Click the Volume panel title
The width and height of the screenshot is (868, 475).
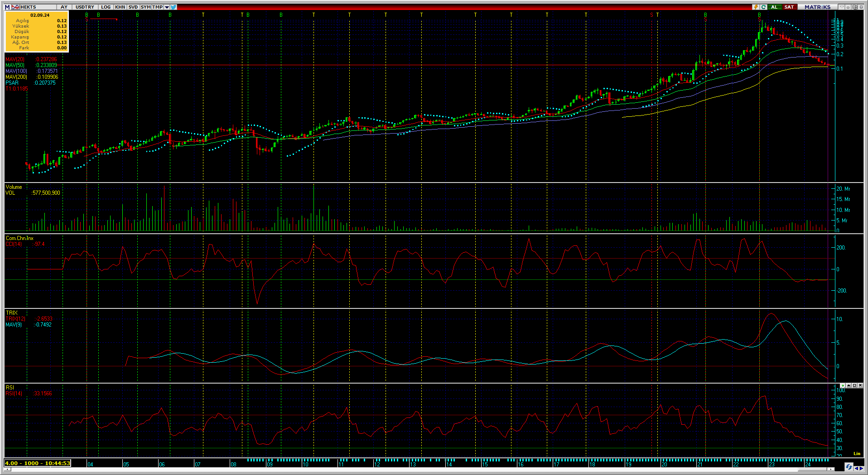(x=14, y=187)
